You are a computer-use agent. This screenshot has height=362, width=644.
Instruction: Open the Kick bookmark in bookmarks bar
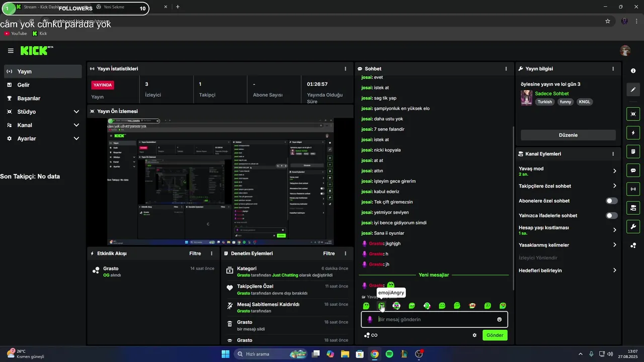pyautogui.click(x=40, y=34)
